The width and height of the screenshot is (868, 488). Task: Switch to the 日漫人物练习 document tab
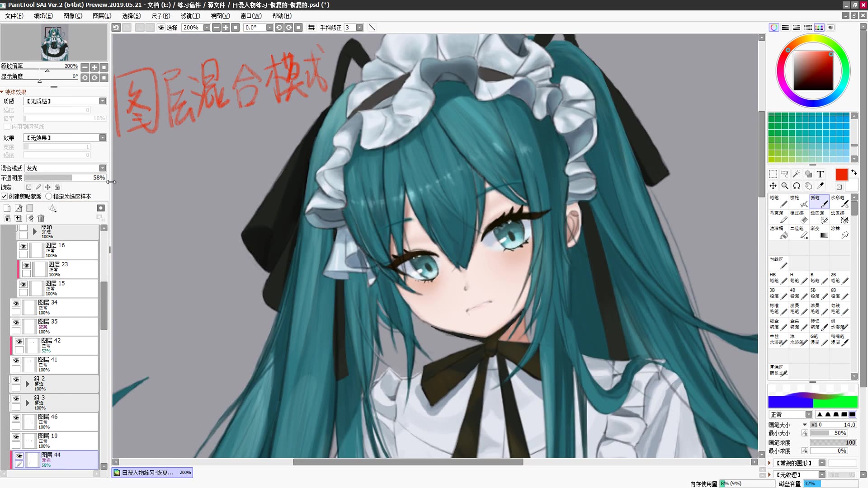point(152,473)
